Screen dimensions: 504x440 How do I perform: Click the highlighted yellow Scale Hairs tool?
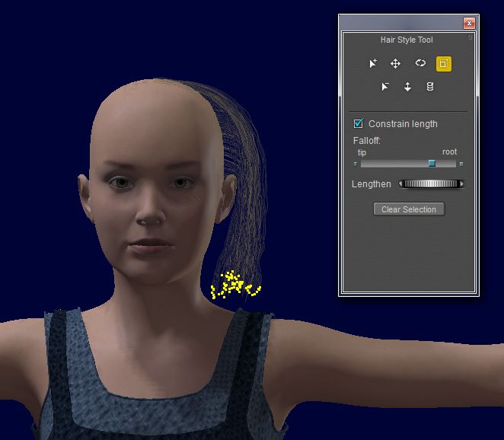(x=444, y=64)
